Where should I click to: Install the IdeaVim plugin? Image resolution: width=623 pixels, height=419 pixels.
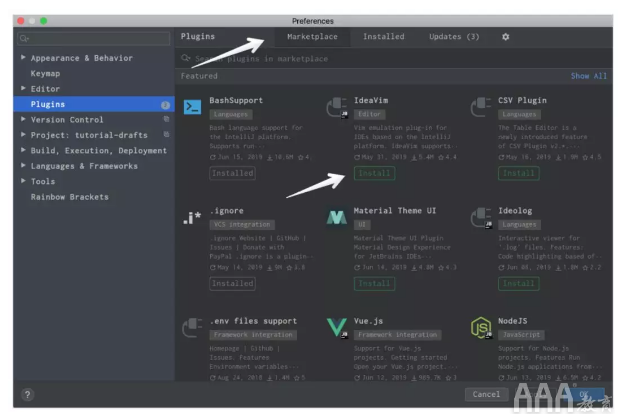point(374,173)
